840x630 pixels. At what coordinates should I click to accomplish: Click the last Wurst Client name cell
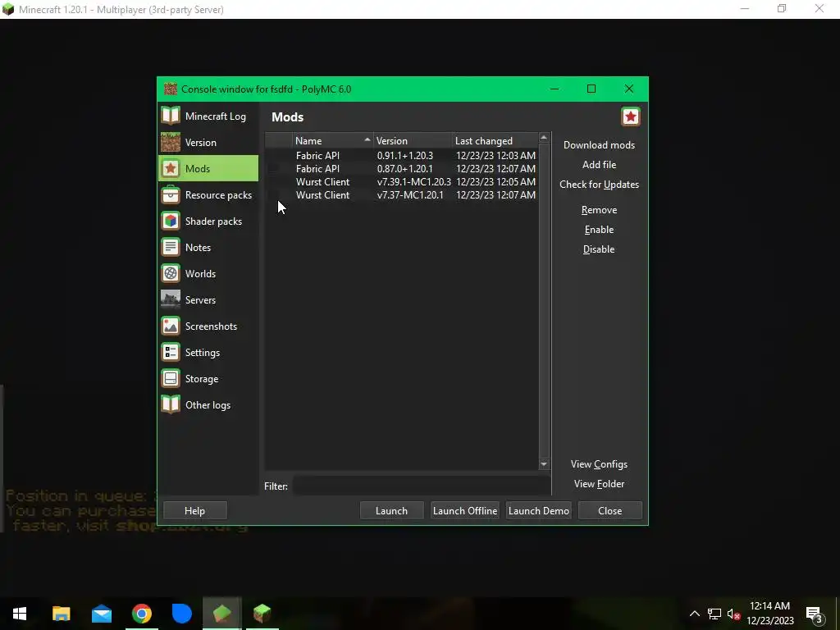click(322, 195)
